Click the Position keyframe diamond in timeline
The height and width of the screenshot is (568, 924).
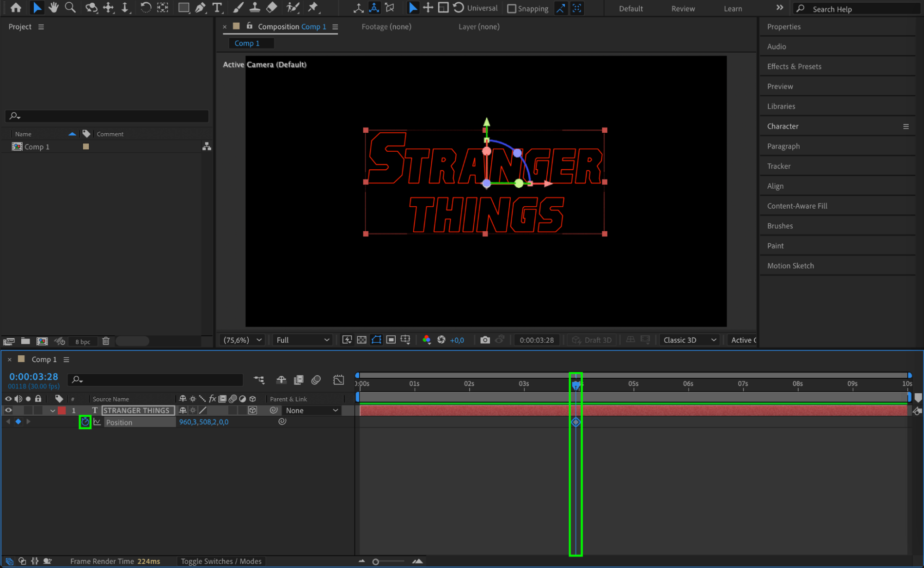(575, 422)
